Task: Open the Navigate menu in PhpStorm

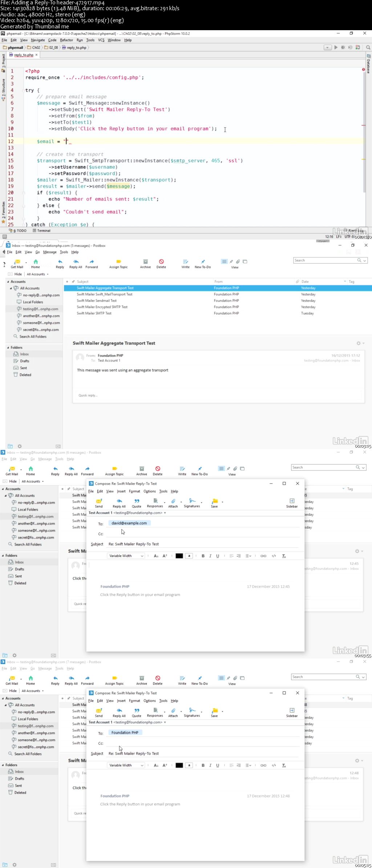Action: [38, 40]
